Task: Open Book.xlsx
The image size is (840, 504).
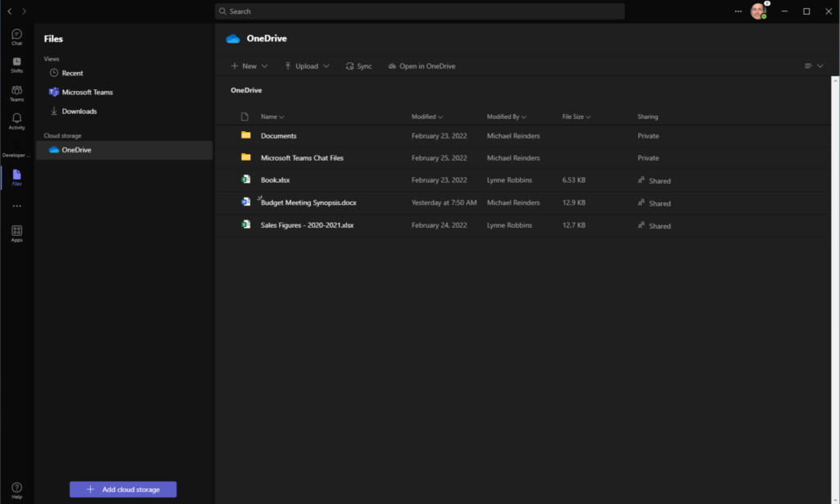Action: coord(276,179)
